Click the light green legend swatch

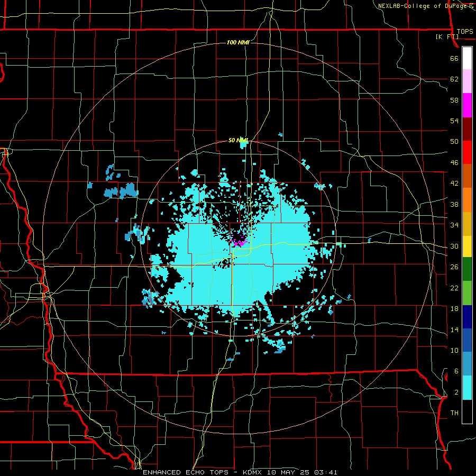tap(467, 293)
